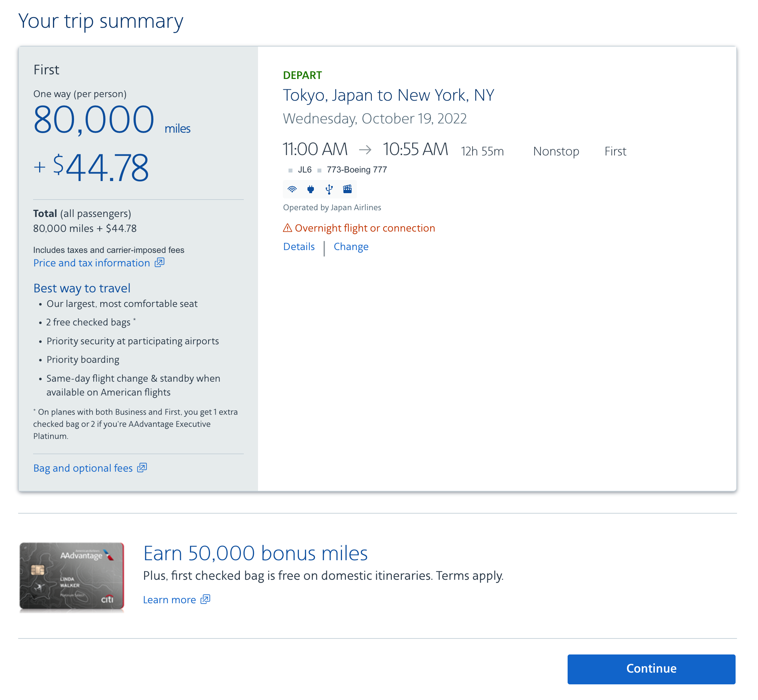Click external-link icon next to Learn more
758x700 pixels.
(205, 599)
